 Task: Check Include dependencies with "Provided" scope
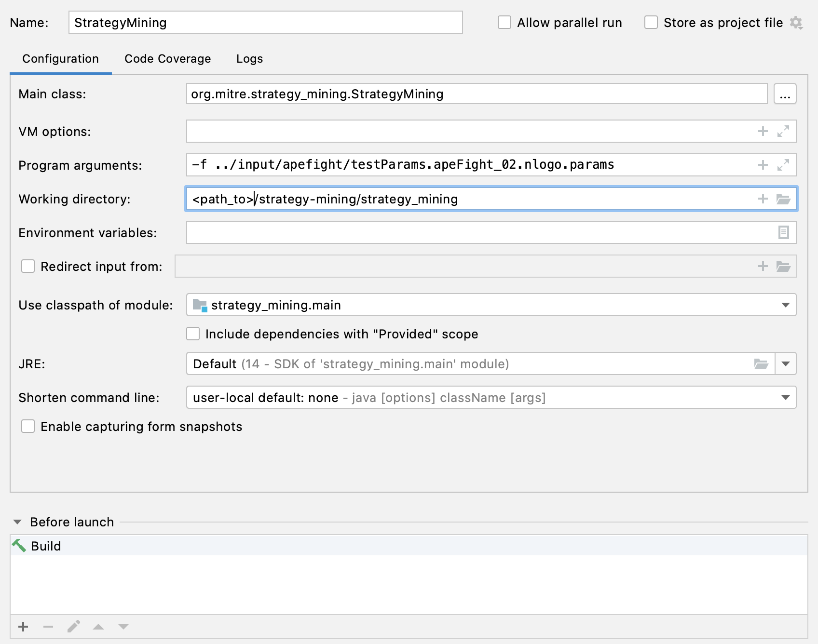point(193,334)
